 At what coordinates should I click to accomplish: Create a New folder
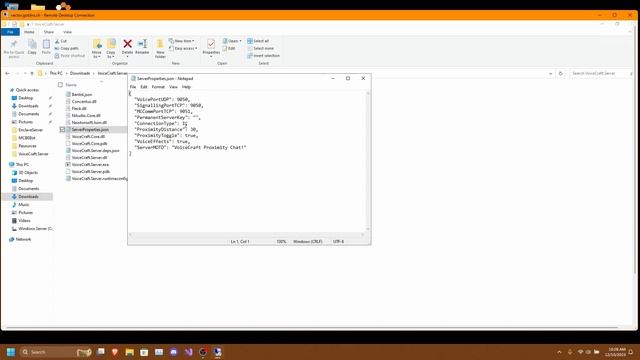(x=160, y=49)
